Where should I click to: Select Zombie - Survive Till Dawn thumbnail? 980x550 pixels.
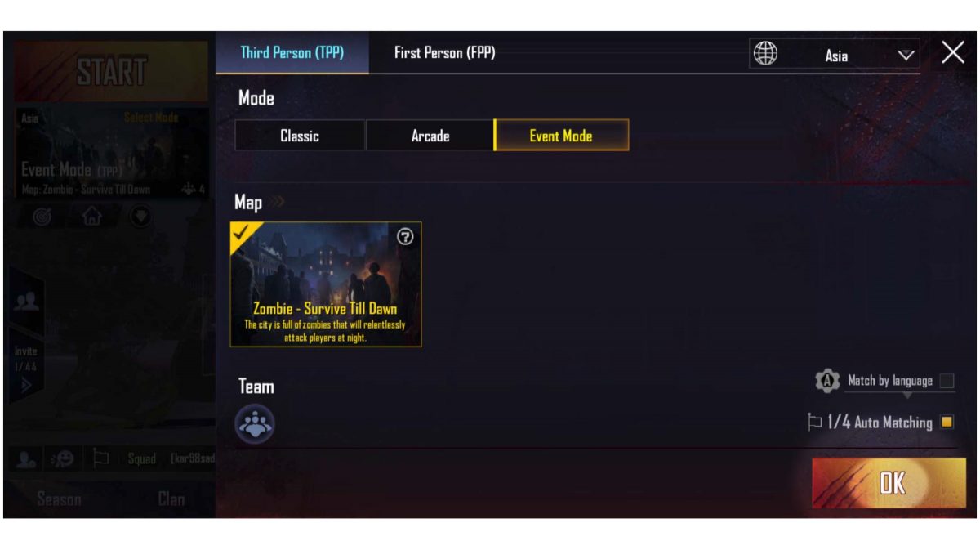[x=326, y=284]
